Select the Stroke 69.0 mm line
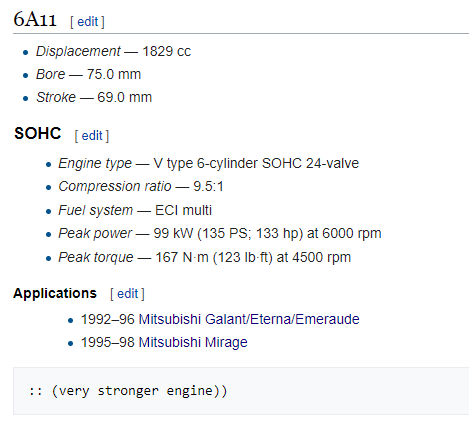 coord(94,97)
